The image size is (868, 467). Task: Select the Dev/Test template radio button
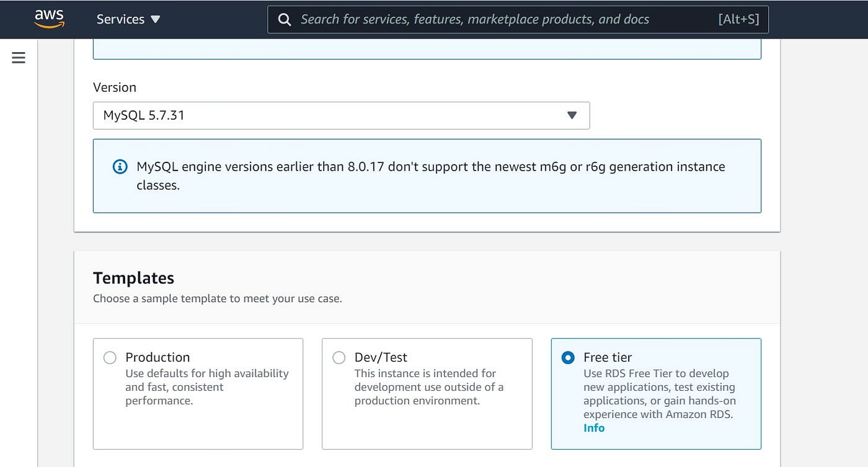click(339, 357)
